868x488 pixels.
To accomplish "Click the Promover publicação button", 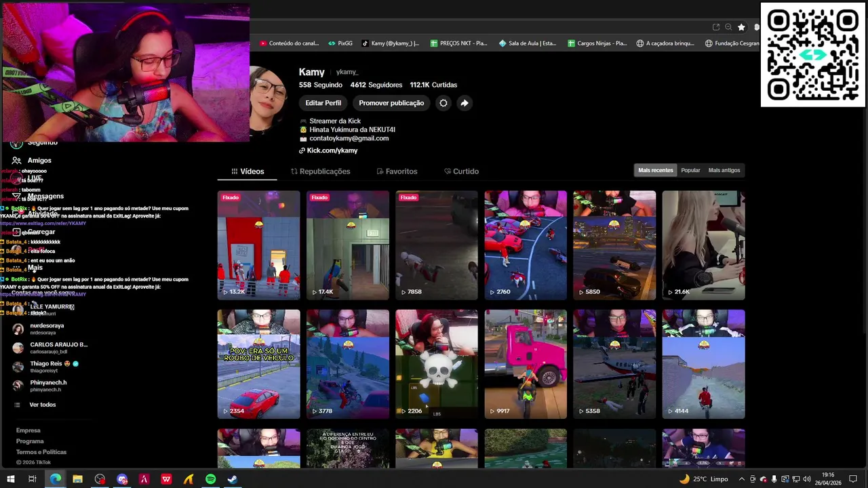I will 391,103.
